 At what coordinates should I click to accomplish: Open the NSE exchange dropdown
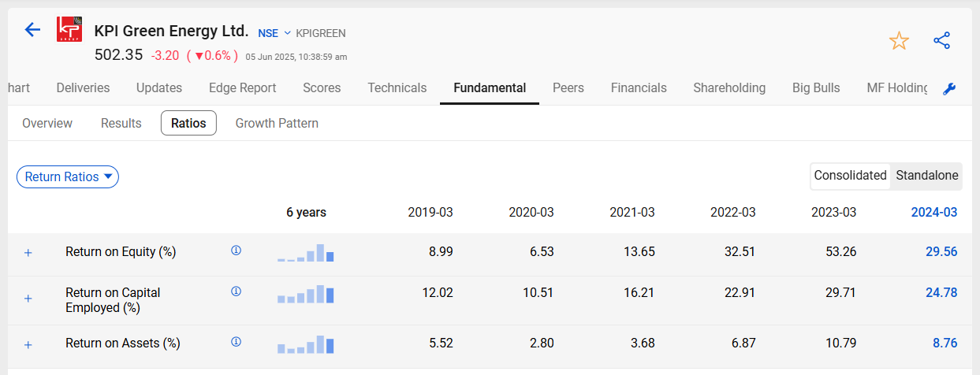coord(274,33)
